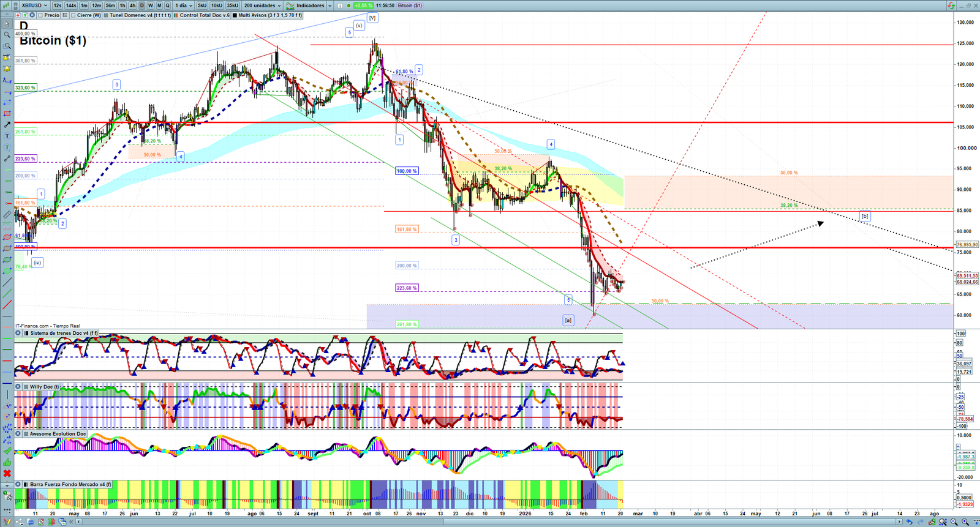Close the Barra Fuerza Fondo Mercado panel

[x=18, y=485]
